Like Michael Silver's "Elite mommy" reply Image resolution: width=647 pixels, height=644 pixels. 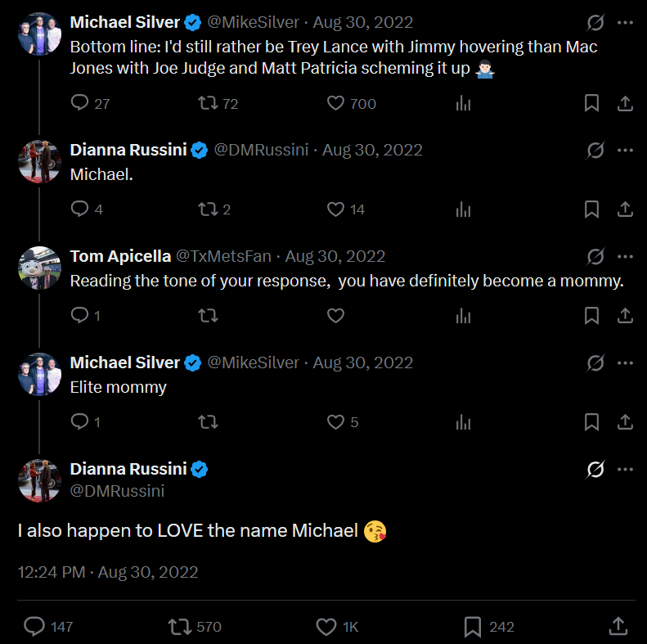click(336, 422)
